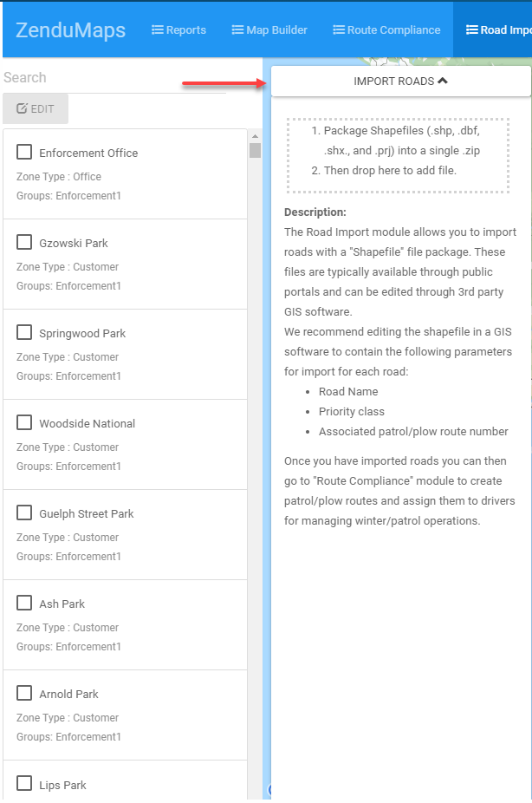Viewport: 532px width, 803px height.
Task: Select the Springwood Park checkbox
Action: click(x=24, y=332)
